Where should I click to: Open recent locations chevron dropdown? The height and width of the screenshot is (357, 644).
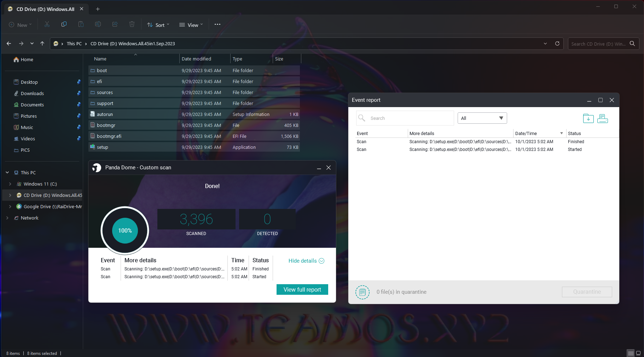32,43
